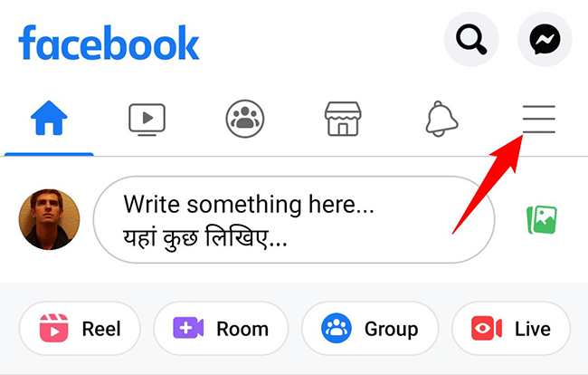Open the Watch video tab
The image size is (588, 375).
(x=147, y=120)
